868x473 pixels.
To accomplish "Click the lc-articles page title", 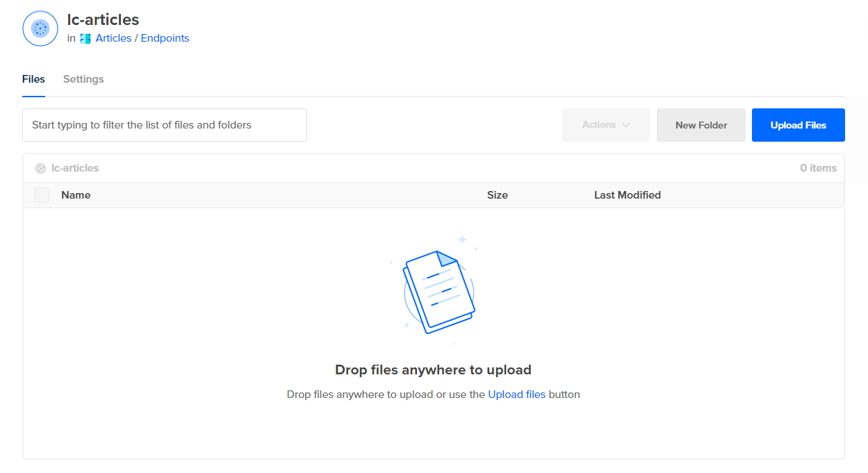I will (104, 19).
